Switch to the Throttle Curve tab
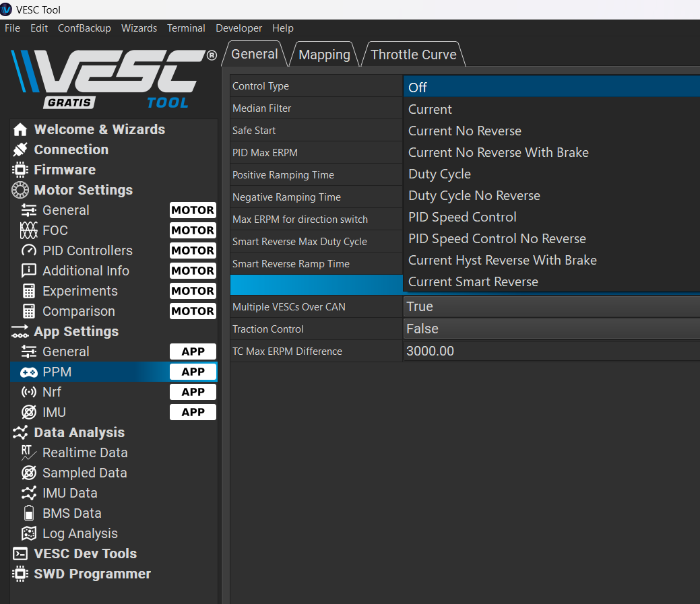This screenshot has width=700, height=604. tap(414, 55)
